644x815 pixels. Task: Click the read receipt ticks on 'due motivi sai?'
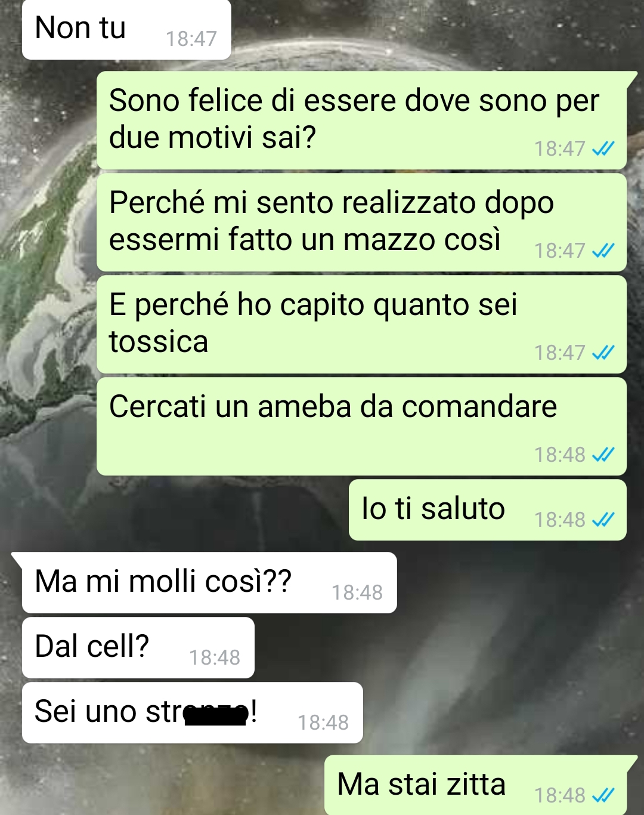pos(603,149)
